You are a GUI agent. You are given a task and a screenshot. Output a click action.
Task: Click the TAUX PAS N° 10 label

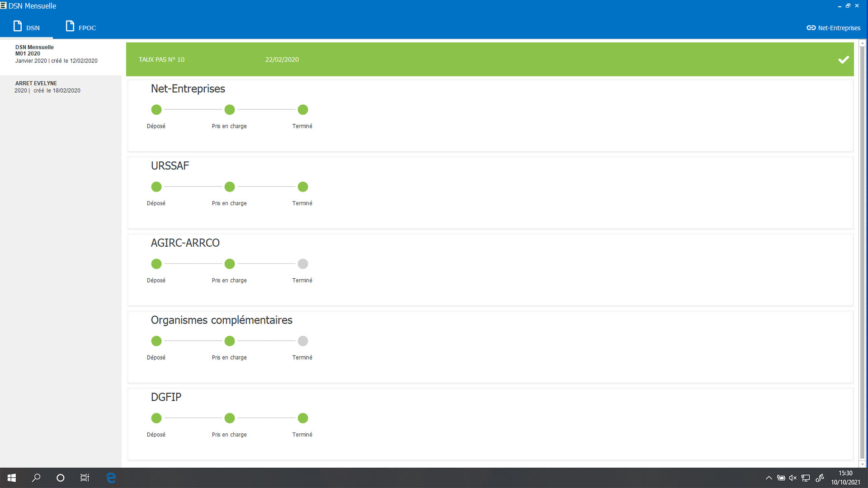pos(161,60)
